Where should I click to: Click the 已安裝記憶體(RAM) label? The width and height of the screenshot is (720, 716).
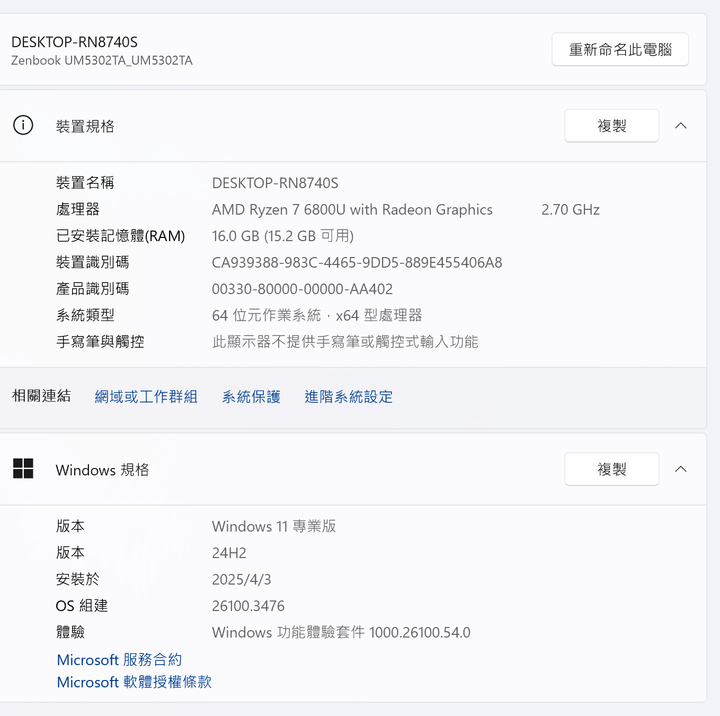(120, 236)
